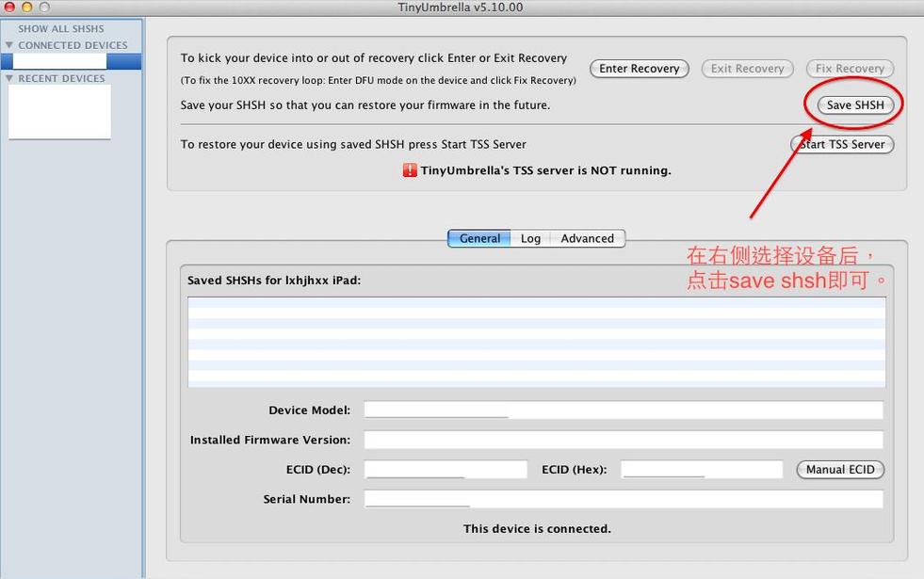Click the Device Model field
This screenshot has width=924, height=579.
[624, 410]
